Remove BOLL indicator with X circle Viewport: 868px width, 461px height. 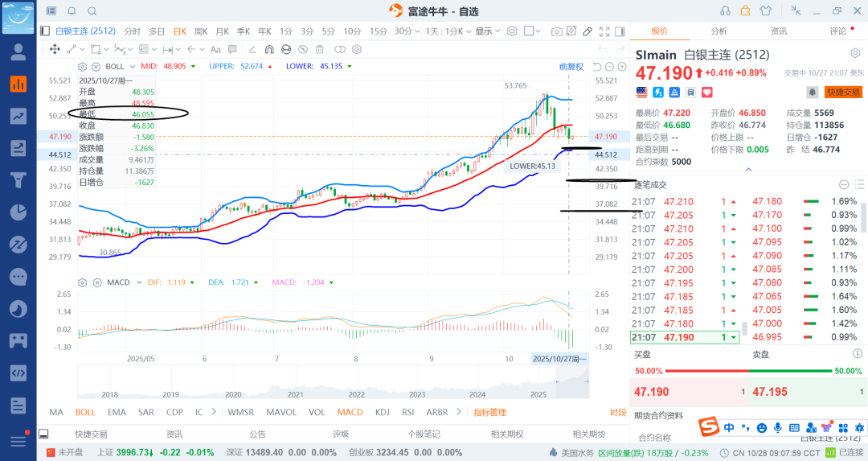point(96,67)
